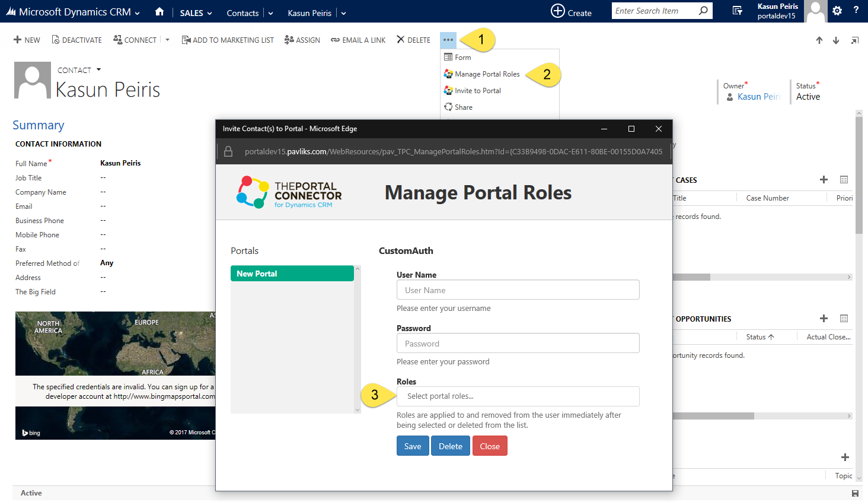Open the Select portal roles dropdown
The image size is (868, 502).
518,396
